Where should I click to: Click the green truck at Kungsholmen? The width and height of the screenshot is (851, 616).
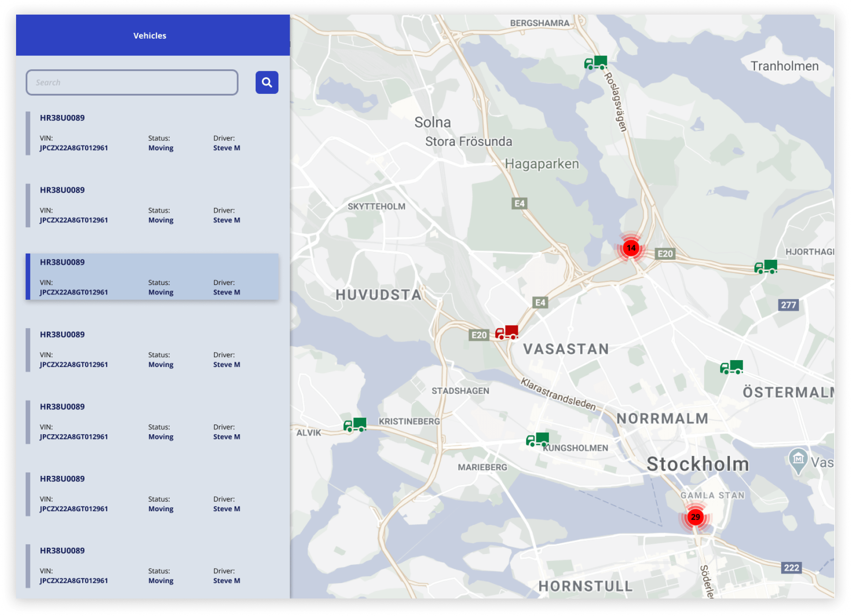pos(538,439)
